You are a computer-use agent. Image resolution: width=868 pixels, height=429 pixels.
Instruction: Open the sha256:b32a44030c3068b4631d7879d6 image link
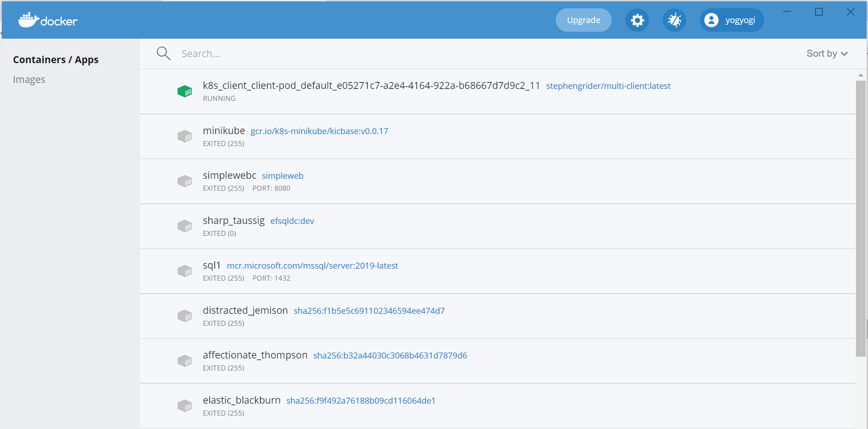[390, 356]
